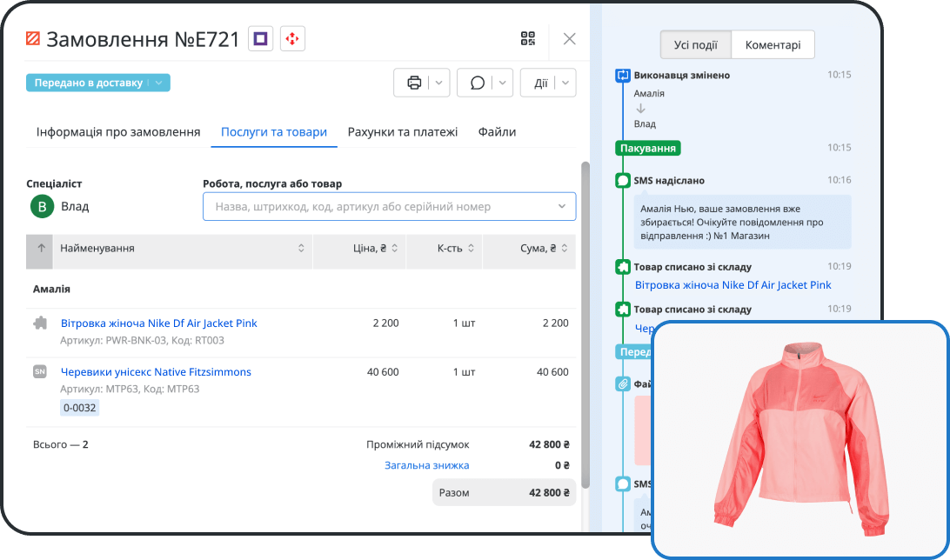Switch to the Рахунки та платежі tab
The height and width of the screenshot is (560, 950).
click(402, 132)
